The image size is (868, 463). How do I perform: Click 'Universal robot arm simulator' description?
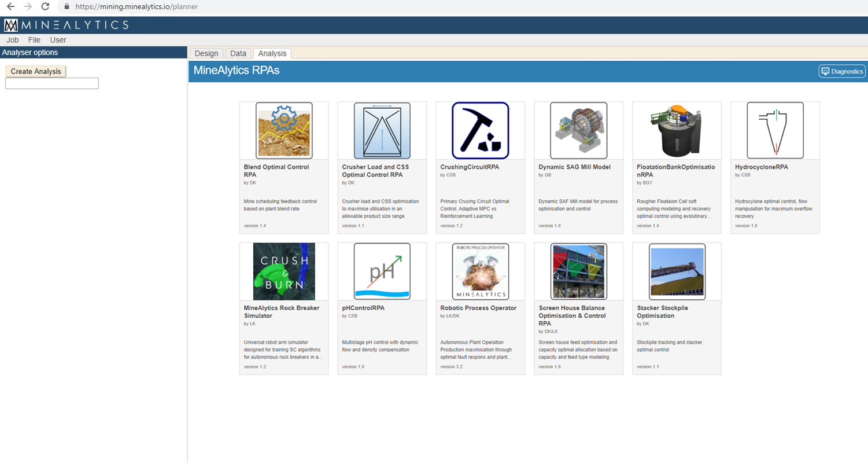point(283,349)
